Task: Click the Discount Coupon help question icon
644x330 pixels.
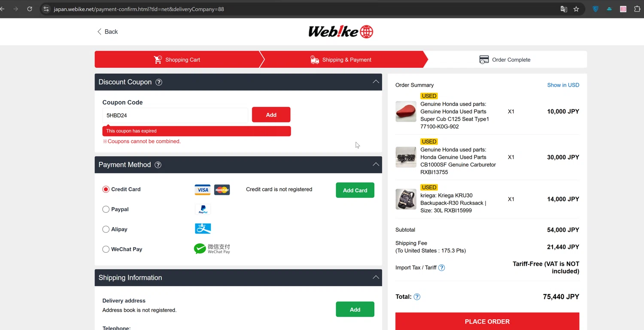Action: (159, 82)
